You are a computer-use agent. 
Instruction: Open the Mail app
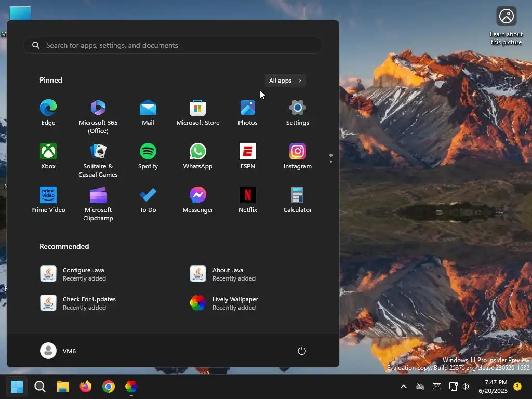[148, 113]
